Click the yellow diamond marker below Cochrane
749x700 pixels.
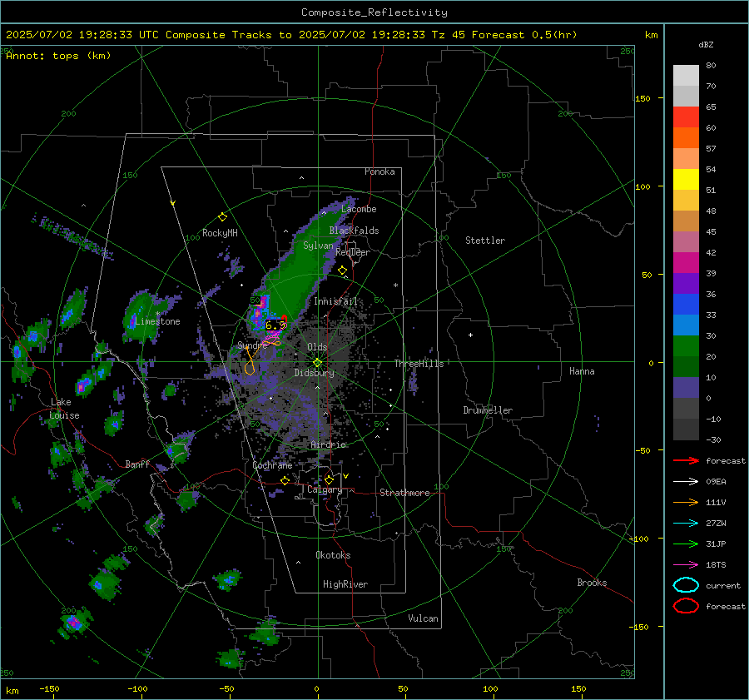(x=285, y=480)
